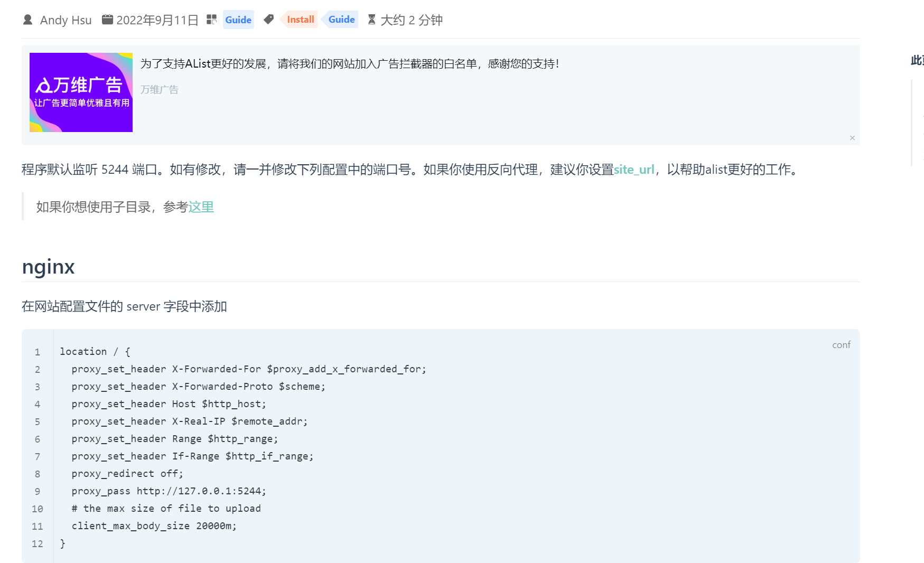Click the nginx section heading
This screenshot has width=924, height=563.
tap(48, 267)
